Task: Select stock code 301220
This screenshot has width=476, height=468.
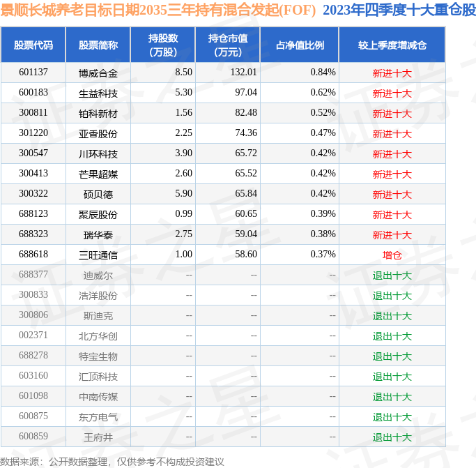Action: tap(33, 133)
